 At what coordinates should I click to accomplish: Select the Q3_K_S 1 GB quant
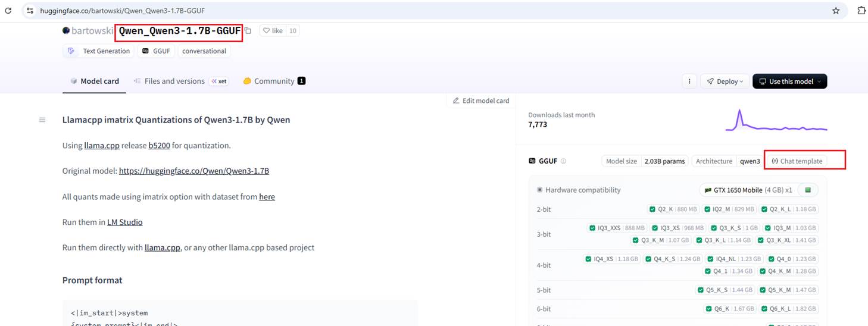[x=735, y=228]
